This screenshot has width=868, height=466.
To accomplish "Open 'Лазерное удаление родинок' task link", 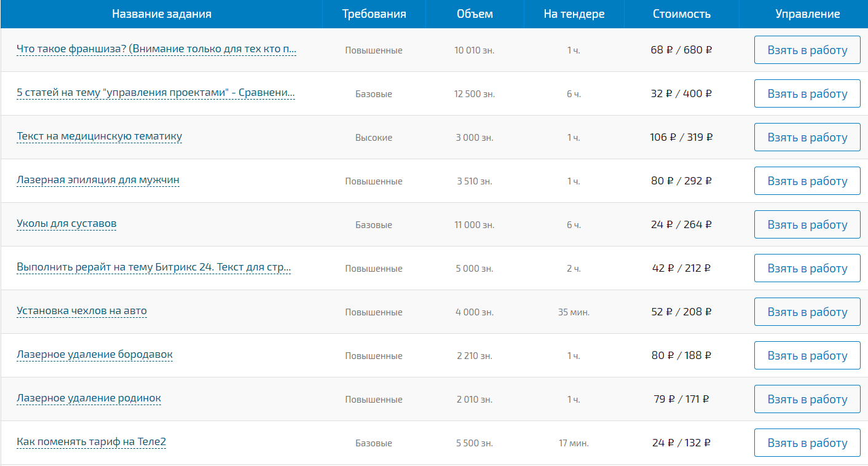I will click(x=89, y=398).
